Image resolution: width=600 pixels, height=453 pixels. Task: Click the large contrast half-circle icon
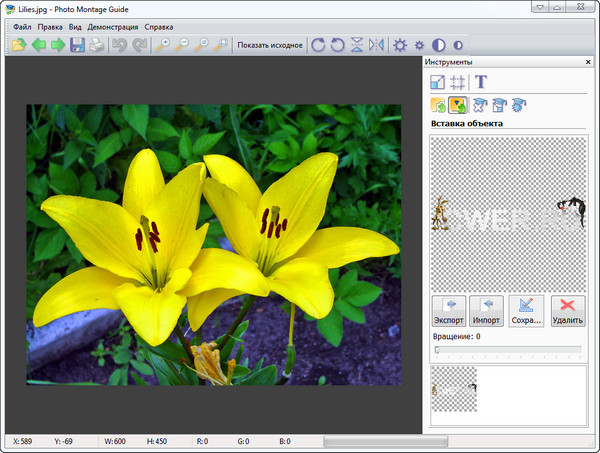point(438,45)
